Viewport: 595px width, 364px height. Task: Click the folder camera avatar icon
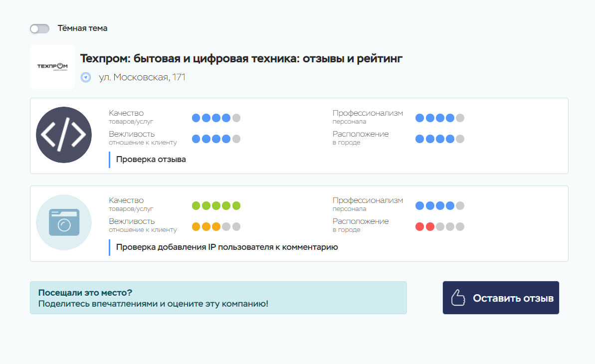coord(64,222)
